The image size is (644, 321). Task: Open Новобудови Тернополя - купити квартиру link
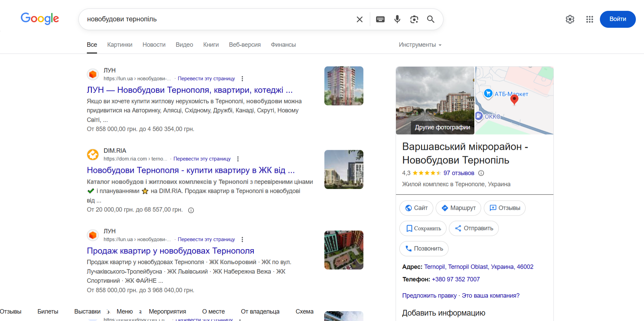pyautogui.click(x=191, y=170)
